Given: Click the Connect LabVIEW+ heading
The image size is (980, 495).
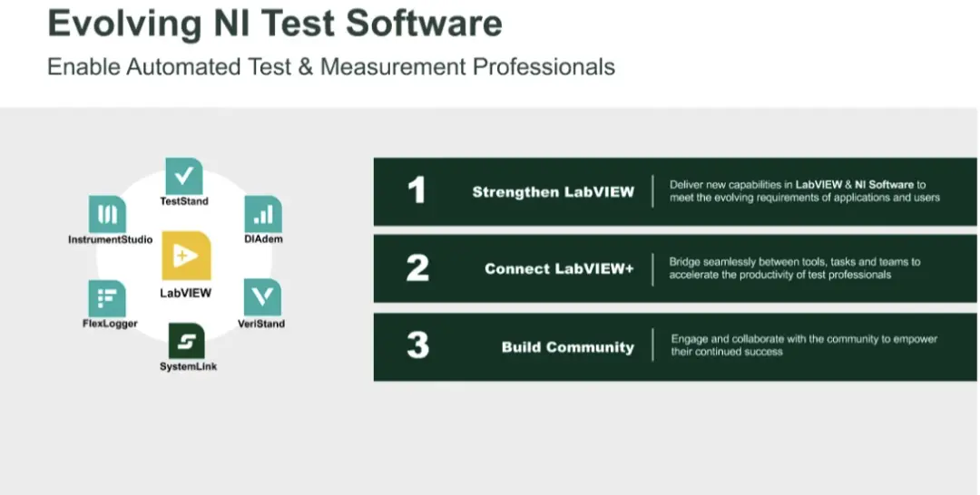Looking at the screenshot, I should pyautogui.click(x=559, y=268).
